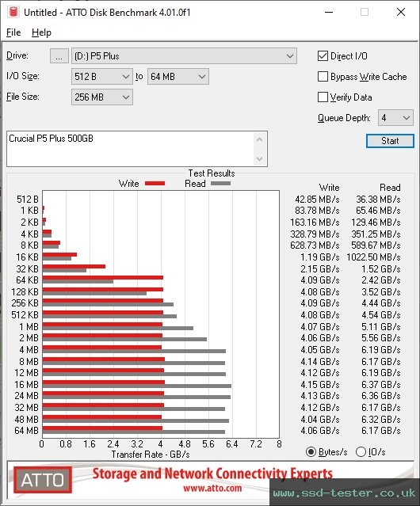
Task: Select the IO/s radio button
Action: 361,452
